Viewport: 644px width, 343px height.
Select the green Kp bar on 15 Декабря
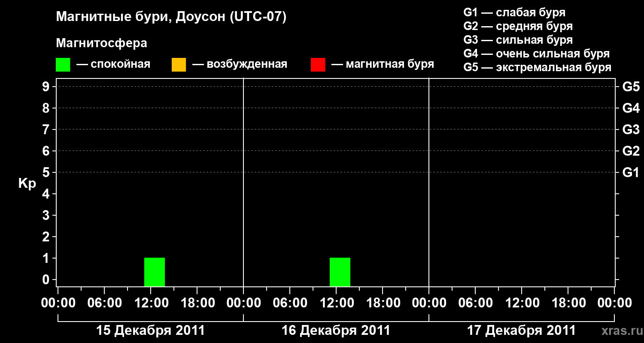tap(155, 272)
